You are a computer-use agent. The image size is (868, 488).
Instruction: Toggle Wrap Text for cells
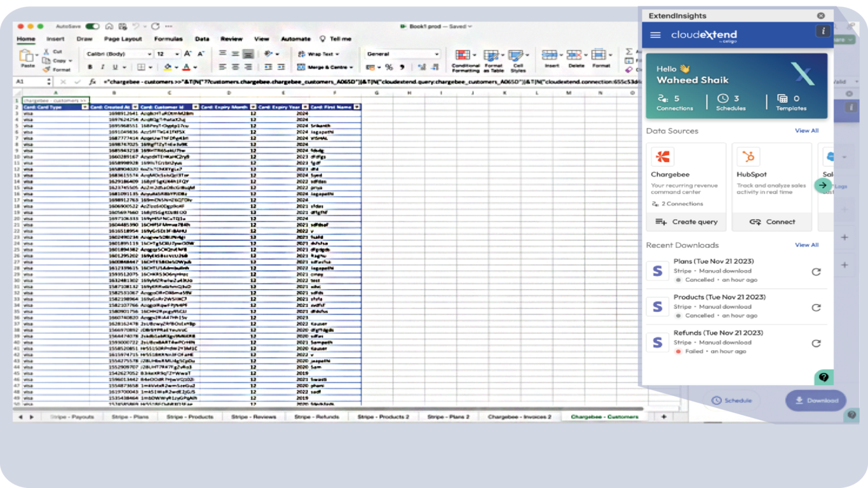coord(319,54)
